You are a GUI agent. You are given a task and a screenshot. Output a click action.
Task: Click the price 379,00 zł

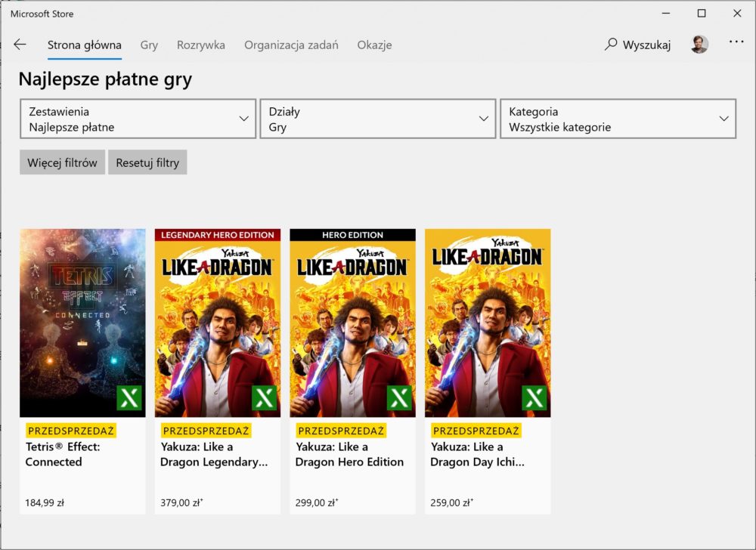click(181, 503)
